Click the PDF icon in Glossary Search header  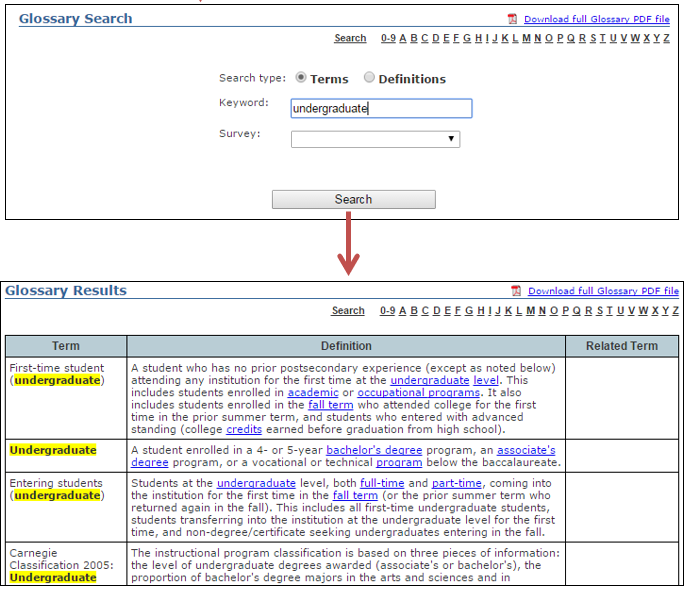click(x=513, y=19)
